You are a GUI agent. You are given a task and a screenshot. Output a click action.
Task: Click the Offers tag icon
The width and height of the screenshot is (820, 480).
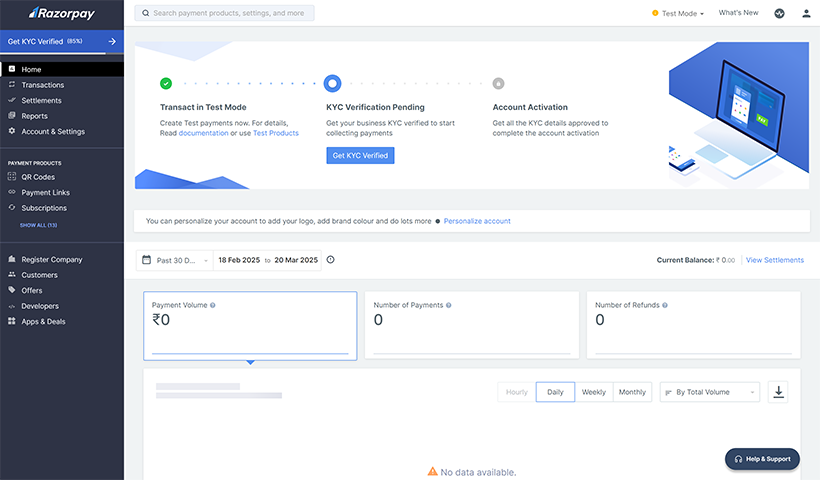tap(12, 290)
